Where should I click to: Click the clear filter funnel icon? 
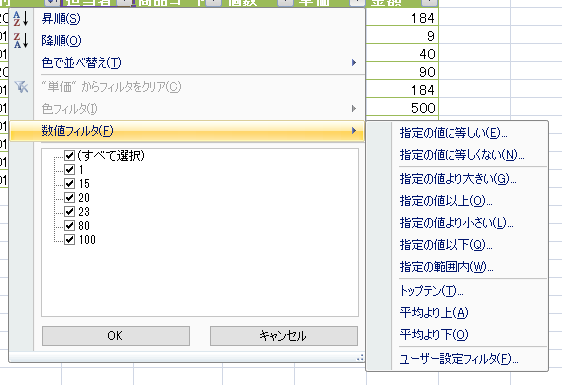pos(21,86)
